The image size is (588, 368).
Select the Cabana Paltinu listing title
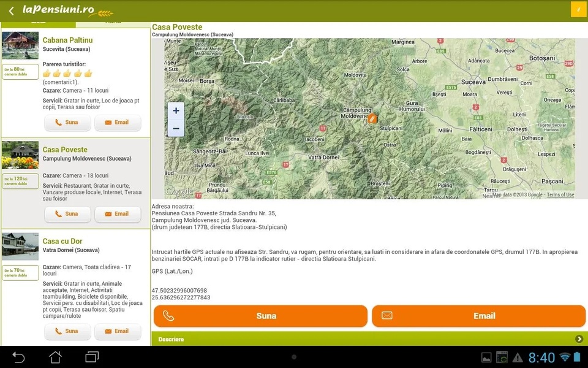point(67,40)
